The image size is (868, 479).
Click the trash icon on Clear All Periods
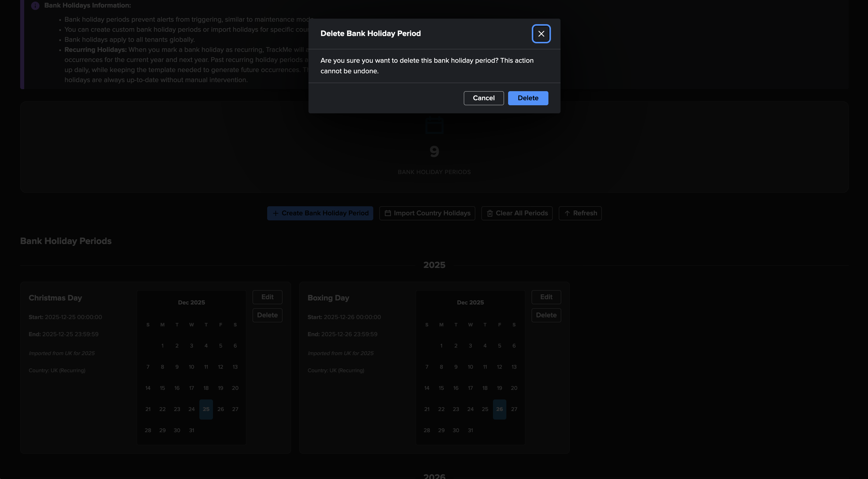tap(490, 213)
